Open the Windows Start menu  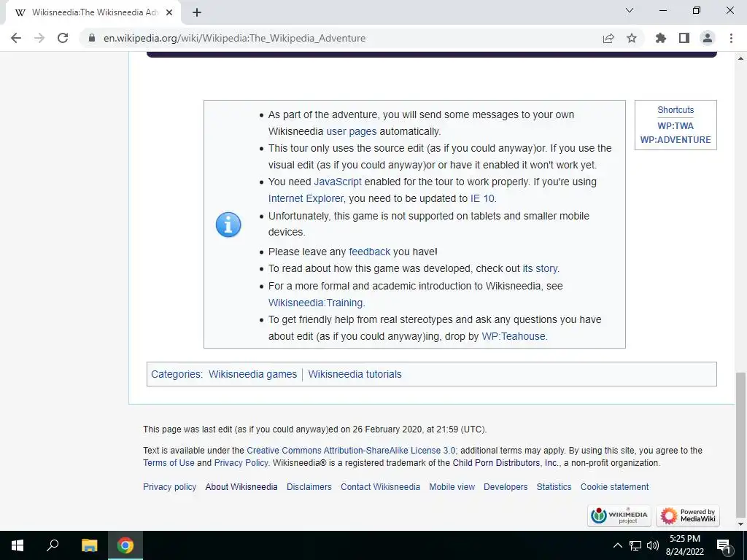pos(18,545)
